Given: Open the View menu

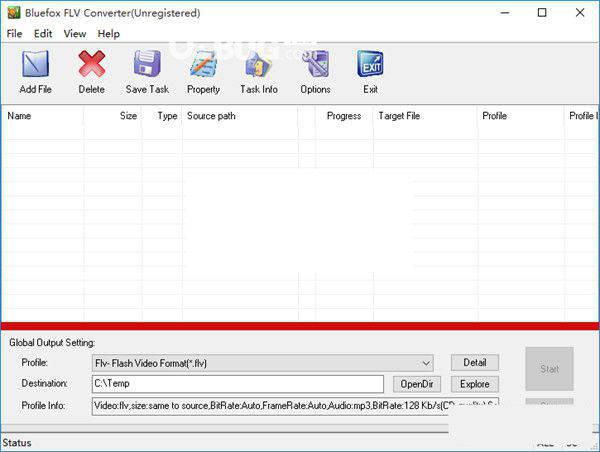Looking at the screenshot, I should click(x=75, y=34).
